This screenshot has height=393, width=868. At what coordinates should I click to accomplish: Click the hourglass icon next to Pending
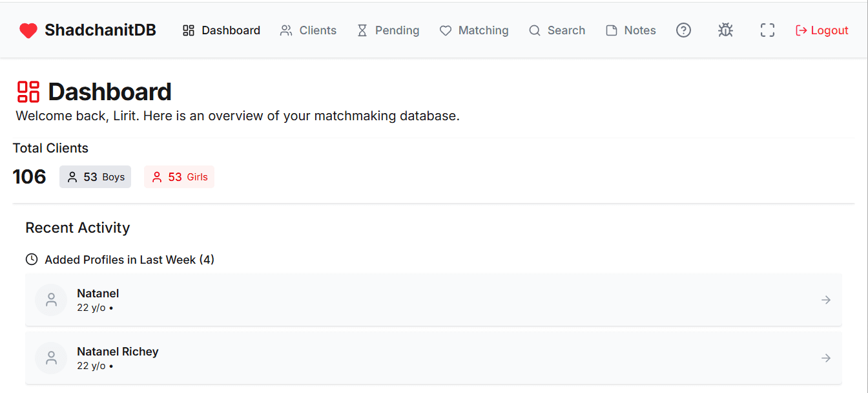coord(364,30)
